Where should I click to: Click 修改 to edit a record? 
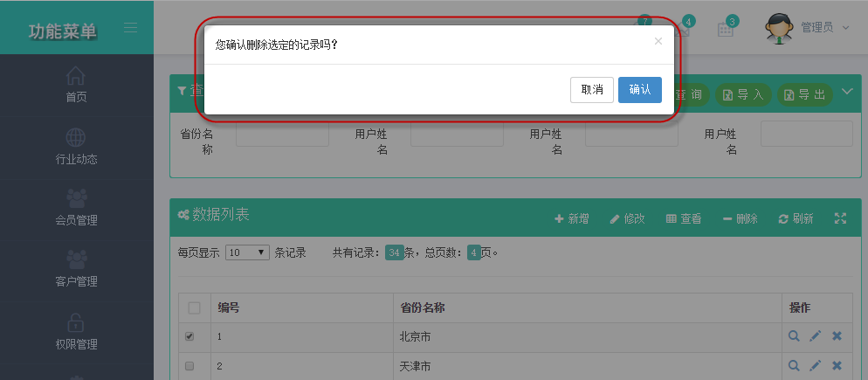pyautogui.click(x=627, y=218)
